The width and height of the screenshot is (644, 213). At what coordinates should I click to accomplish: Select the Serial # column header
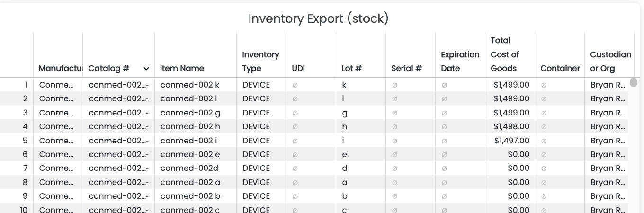[406, 68]
